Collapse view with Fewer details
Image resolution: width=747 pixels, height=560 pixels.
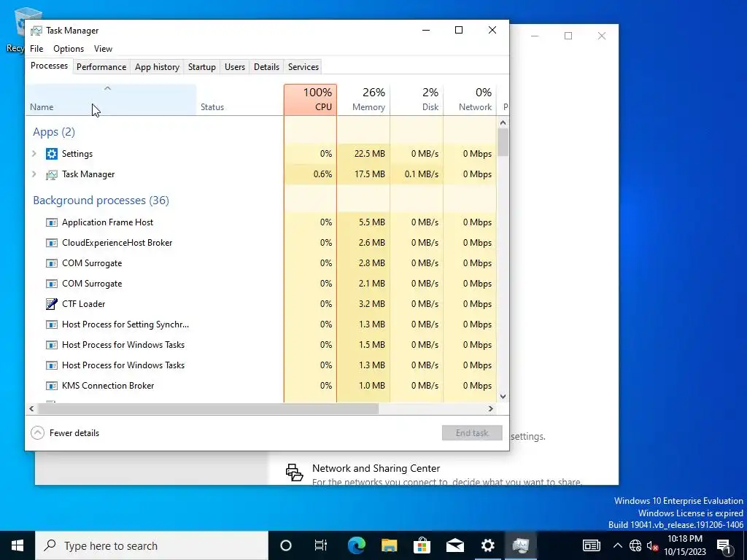coord(65,433)
